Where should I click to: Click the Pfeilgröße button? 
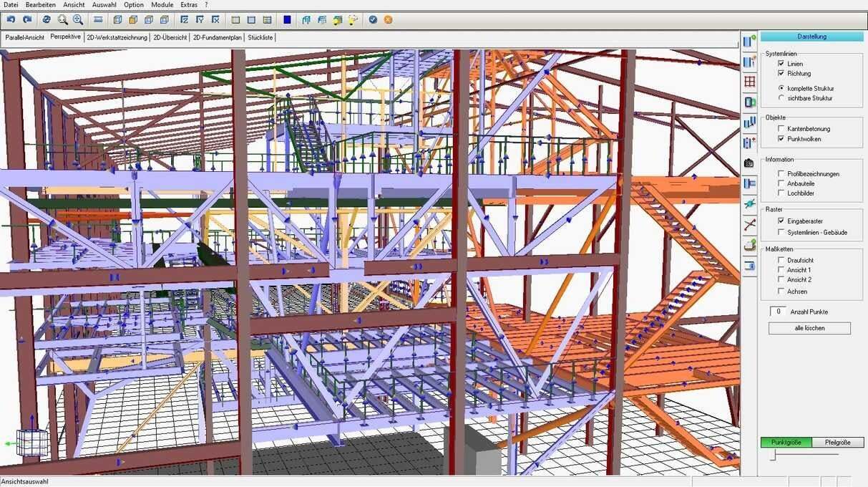click(837, 442)
